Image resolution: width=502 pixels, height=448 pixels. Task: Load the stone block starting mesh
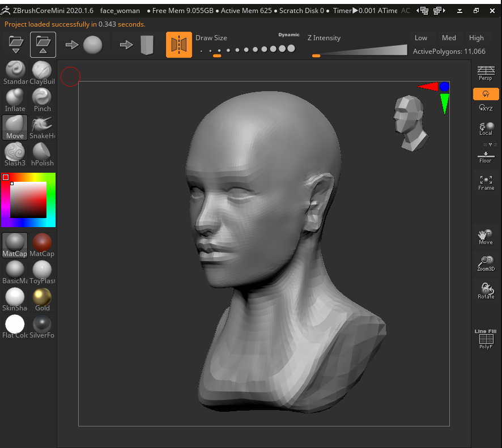click(138, 45)
